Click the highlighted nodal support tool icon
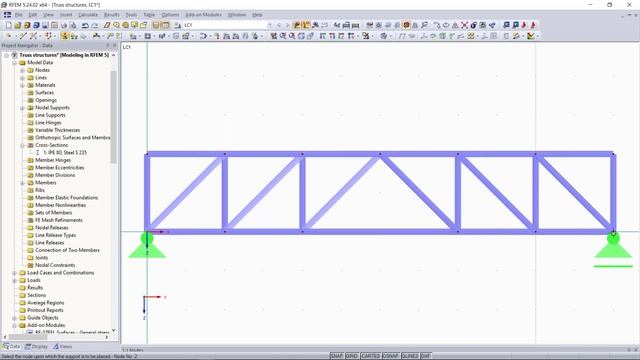 pyautogui.click(x=64, y=36)
